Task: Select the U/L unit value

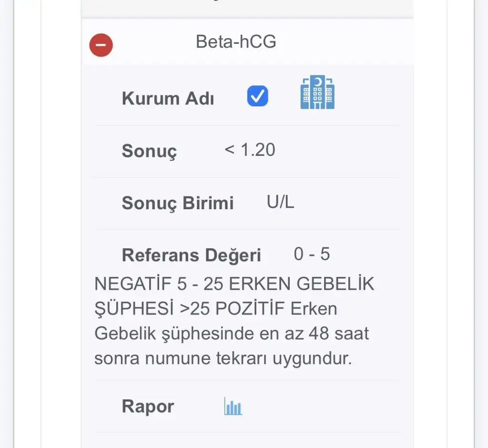Action: (281, 202)
